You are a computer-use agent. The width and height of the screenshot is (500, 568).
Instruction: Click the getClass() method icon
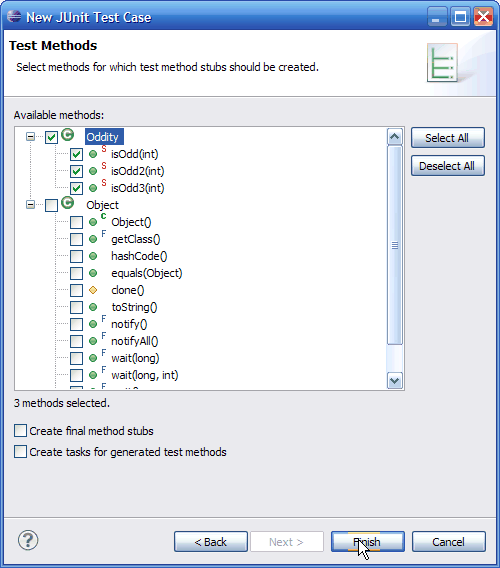point(93,239)
